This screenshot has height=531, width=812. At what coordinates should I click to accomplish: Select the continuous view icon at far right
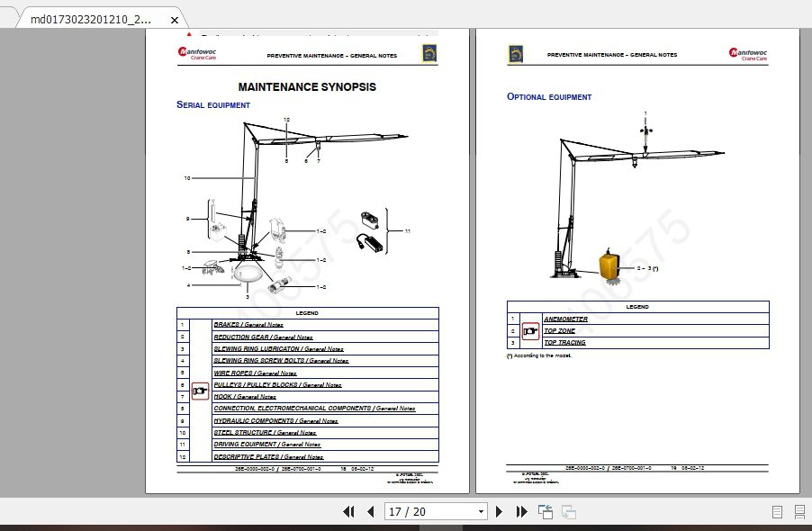click(799, 511)
